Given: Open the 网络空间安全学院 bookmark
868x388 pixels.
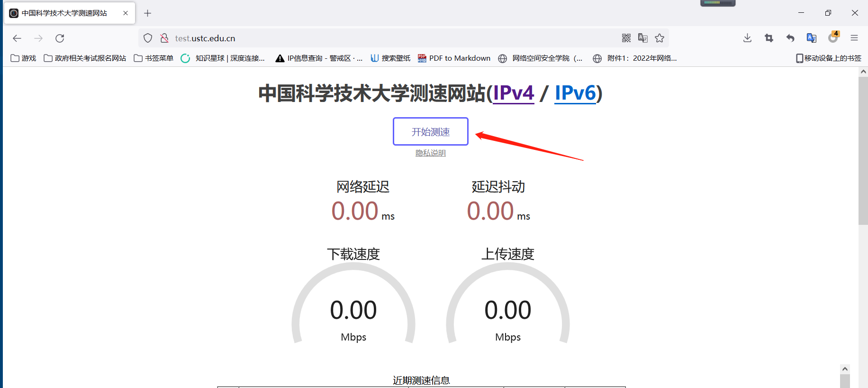Looking at the screenshot, I should pyautogui.click(x=540, y=58).
